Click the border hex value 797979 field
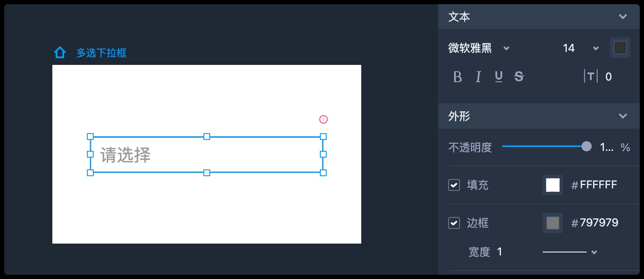The width and height of the screenshot is (644, 279). coord(599,223)
